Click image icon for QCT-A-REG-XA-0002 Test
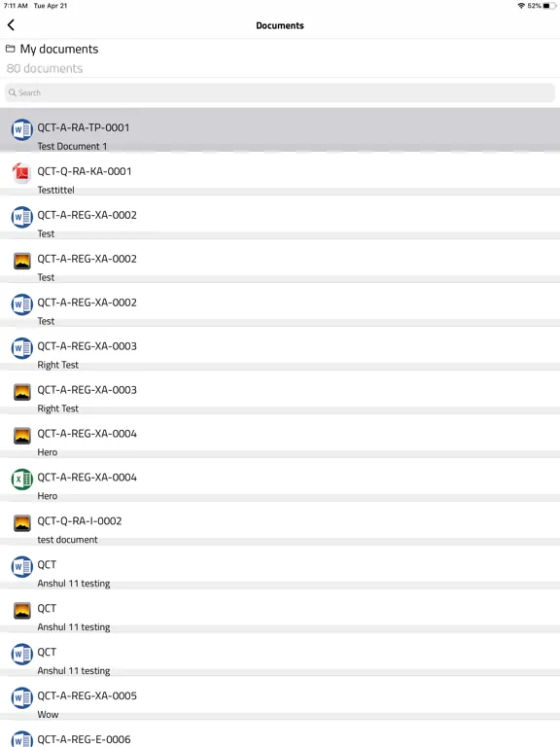560x747 pixels. (x=22, y=261)
